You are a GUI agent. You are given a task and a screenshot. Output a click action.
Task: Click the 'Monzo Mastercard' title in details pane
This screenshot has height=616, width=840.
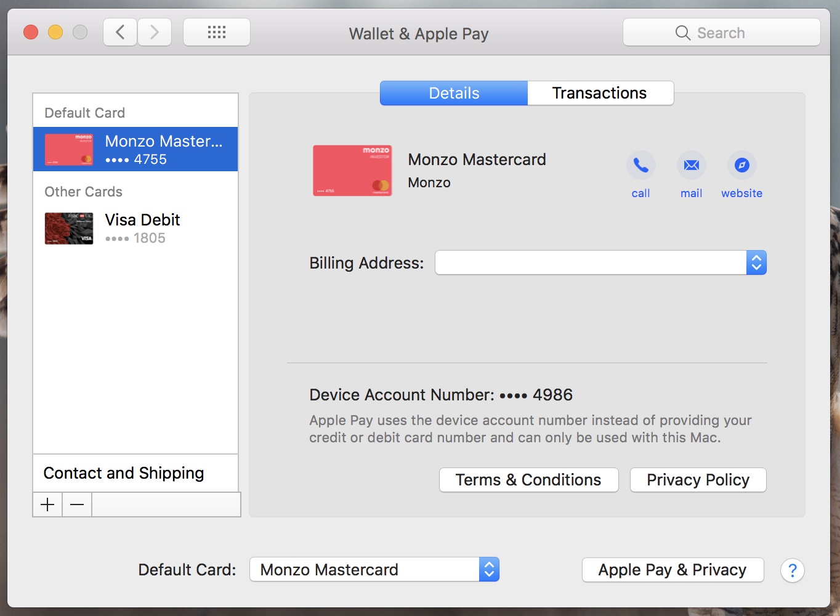pos(477,160)
